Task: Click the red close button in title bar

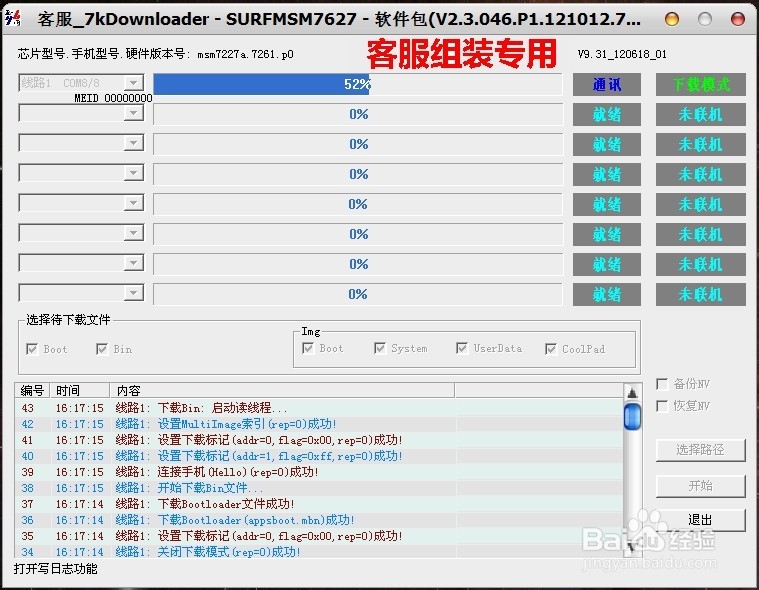Action: [738, 19]
